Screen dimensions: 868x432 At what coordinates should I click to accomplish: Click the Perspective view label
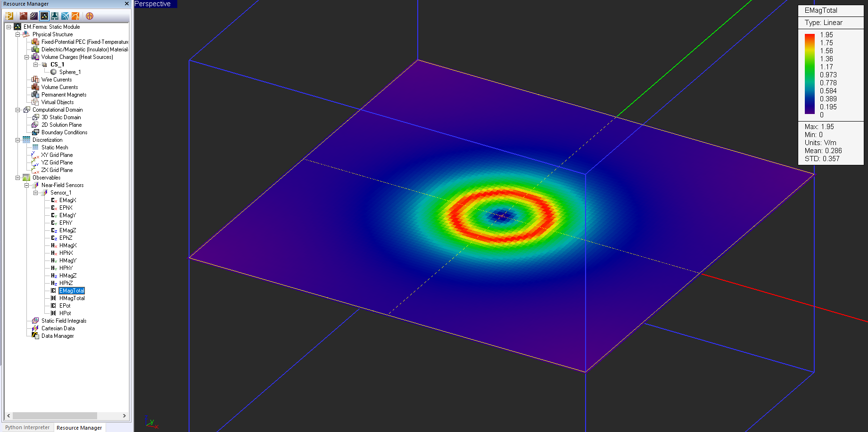[153, 4]
